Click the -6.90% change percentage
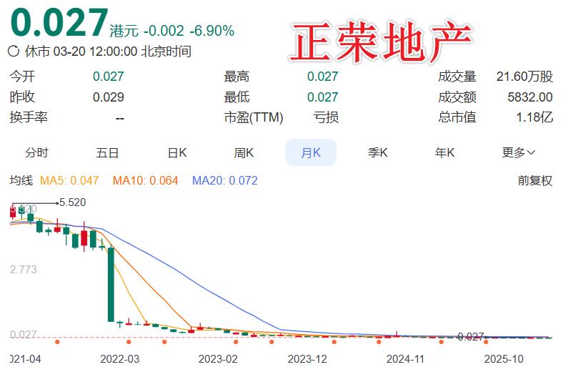This screenshot has height=372, width=588. point(212,31)
